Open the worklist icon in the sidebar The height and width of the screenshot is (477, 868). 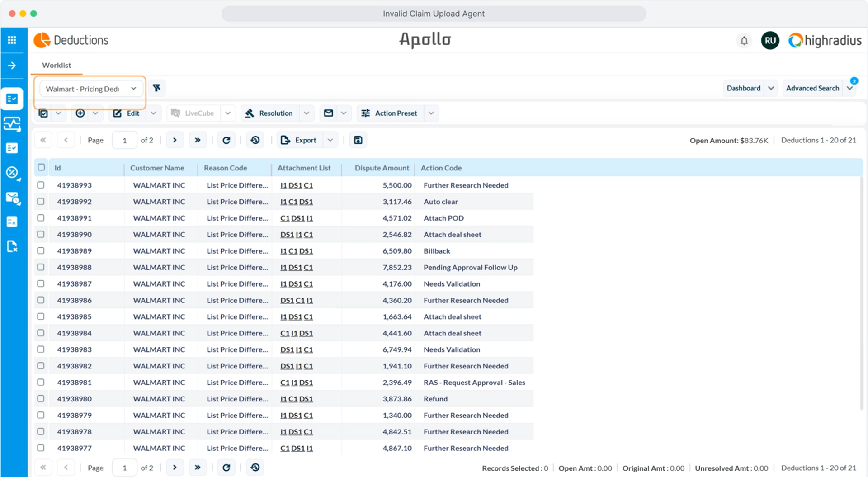(12, 99)
